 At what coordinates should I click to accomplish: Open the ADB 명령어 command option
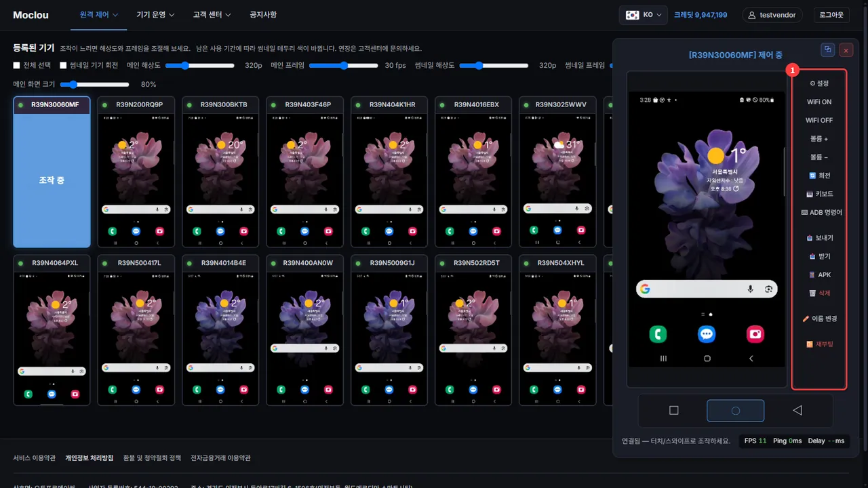tap(821, 212)
